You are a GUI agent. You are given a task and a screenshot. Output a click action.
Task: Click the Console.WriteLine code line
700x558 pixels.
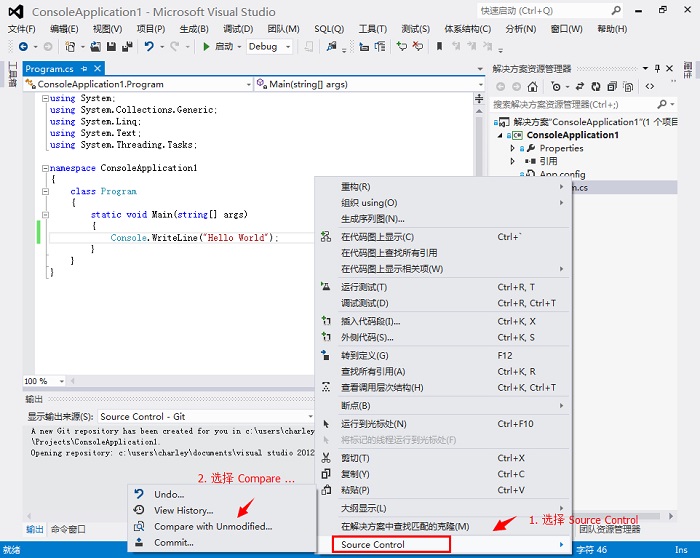tap(194, 237)
